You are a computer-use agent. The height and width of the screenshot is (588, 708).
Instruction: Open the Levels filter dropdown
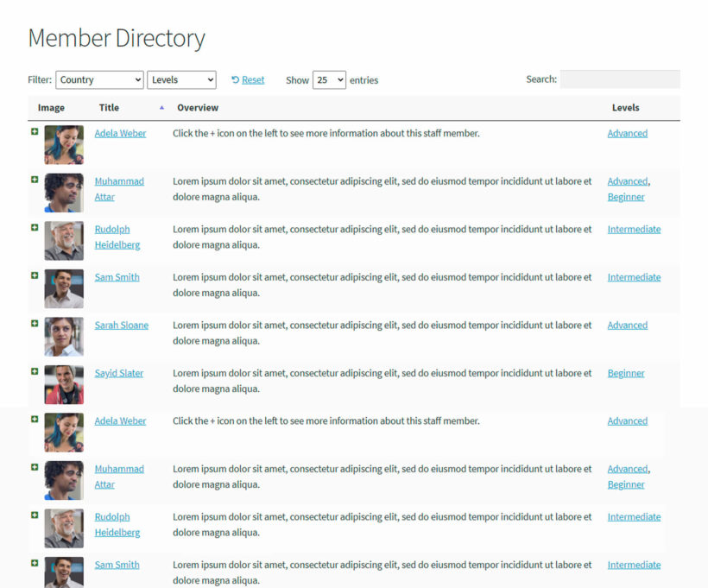coord(181,79)
